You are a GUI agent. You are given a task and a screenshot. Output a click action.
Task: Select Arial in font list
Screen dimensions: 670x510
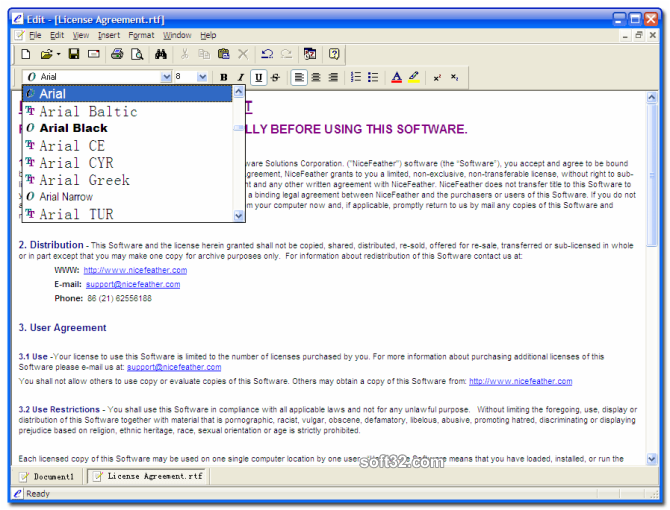(x=127, y=94)
